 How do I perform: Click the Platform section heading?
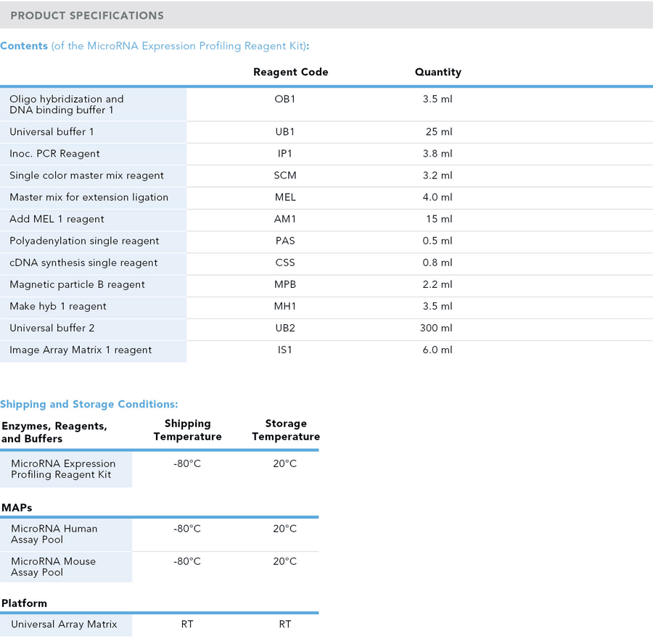tap(24, 603)
